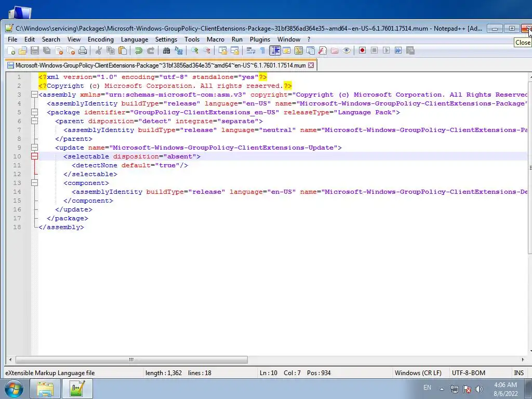The image size is (532, 399).
Task: Click the Paste clipboard icon
Action: click(123, 51)
